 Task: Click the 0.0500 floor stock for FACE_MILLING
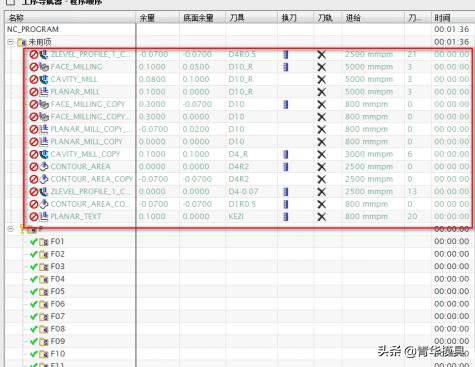click(x=196, y=67)
